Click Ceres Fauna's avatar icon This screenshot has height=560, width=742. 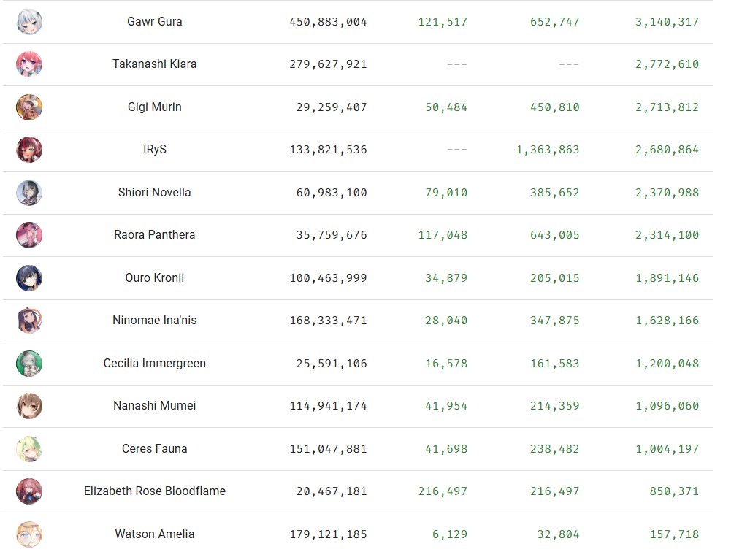(29, 449)
